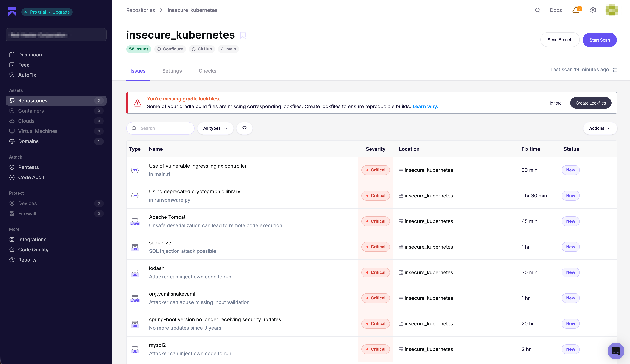Open Feed in the sidebar
This screenshot has height=364, width=630.
56,65
